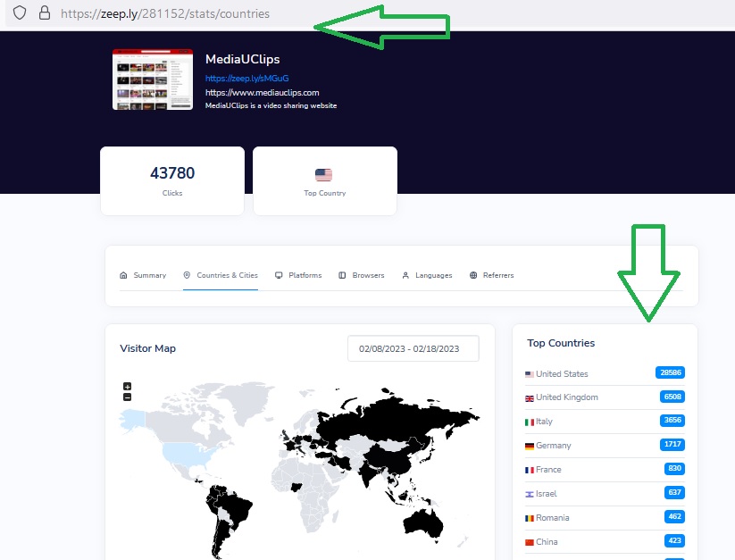The width and height of the screenshot is (735, 560).
Task: Click the United Kingdom flag icon in list
Action: [530, 397]
